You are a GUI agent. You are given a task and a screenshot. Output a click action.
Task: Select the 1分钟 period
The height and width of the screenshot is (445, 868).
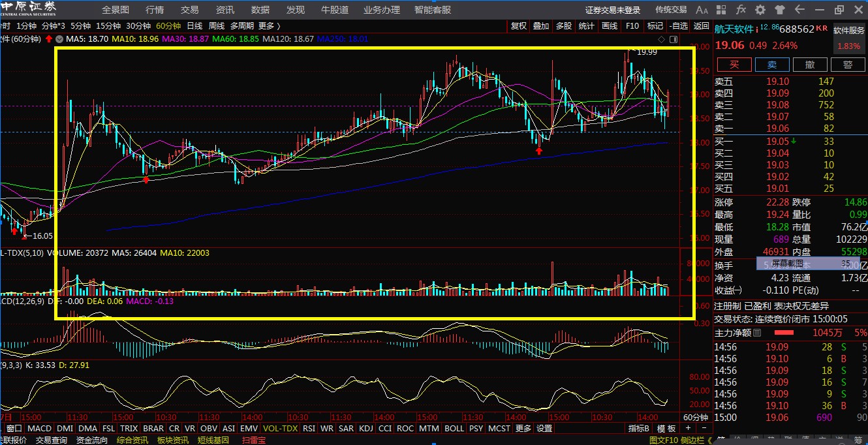[27, 26]
